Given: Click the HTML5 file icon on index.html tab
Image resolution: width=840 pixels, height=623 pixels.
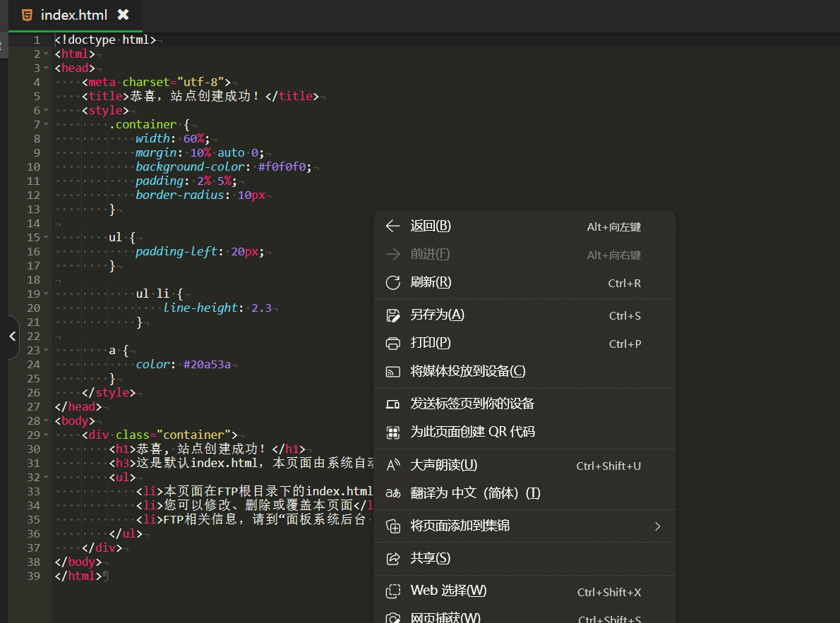Looking at the screenshot, I should [27, 15].
